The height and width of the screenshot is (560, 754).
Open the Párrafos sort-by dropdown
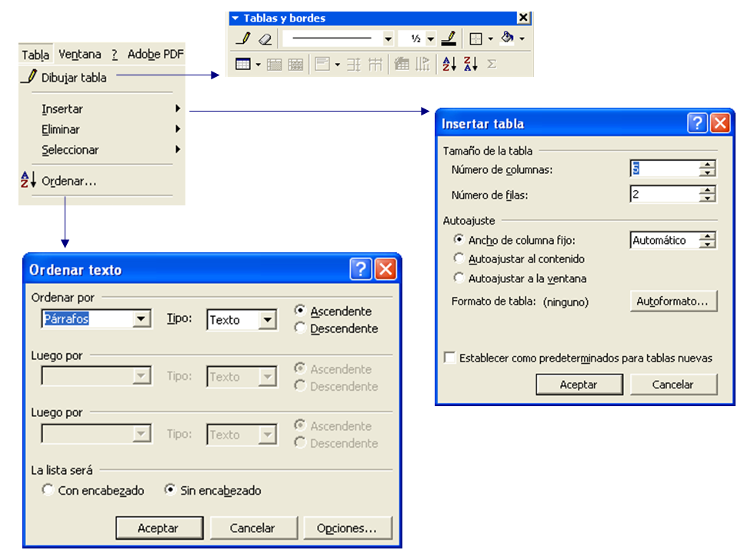[142, 319]
